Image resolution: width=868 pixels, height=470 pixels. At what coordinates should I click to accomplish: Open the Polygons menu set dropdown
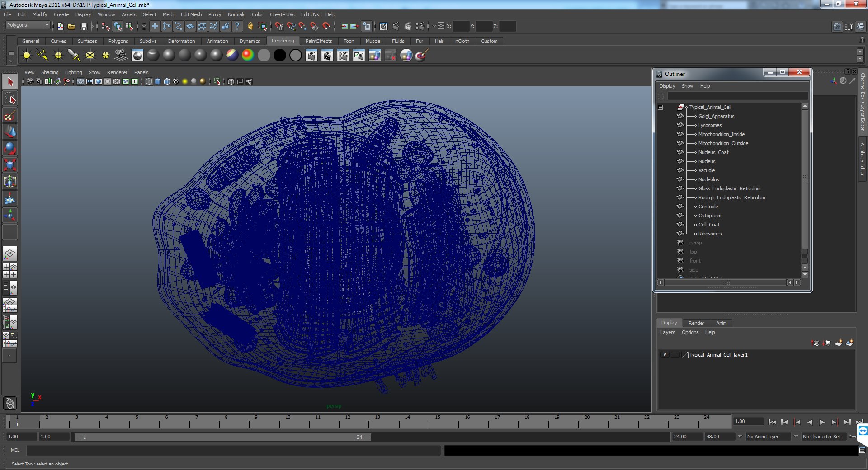27,25
